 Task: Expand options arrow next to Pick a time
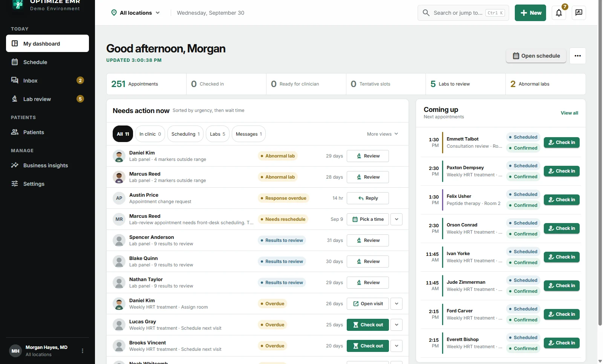[396, 219]
